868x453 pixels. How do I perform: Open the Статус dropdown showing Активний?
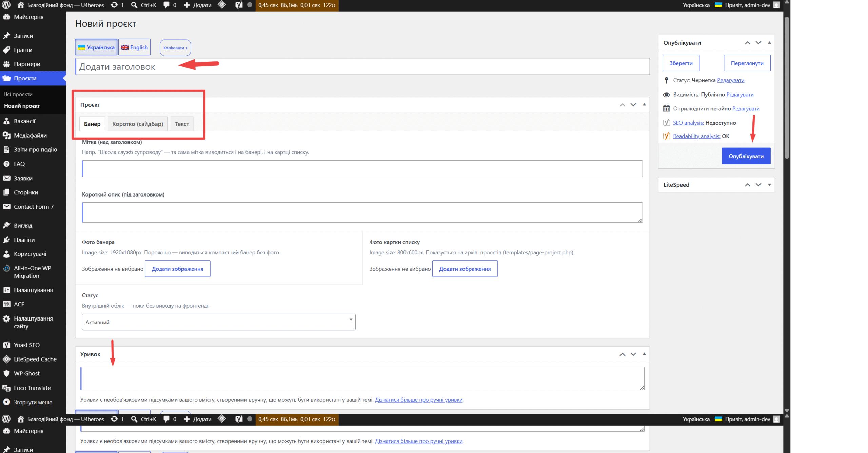pos(218,322)
